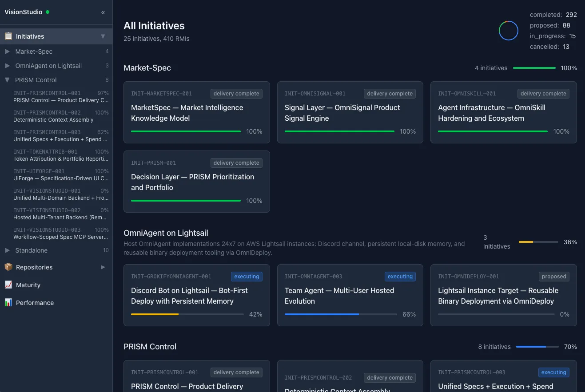Select INIT-PRISMCONTROL-002 Deterministic Context Assembly in sidebar

pyautogui.click(x=61, y=116)
